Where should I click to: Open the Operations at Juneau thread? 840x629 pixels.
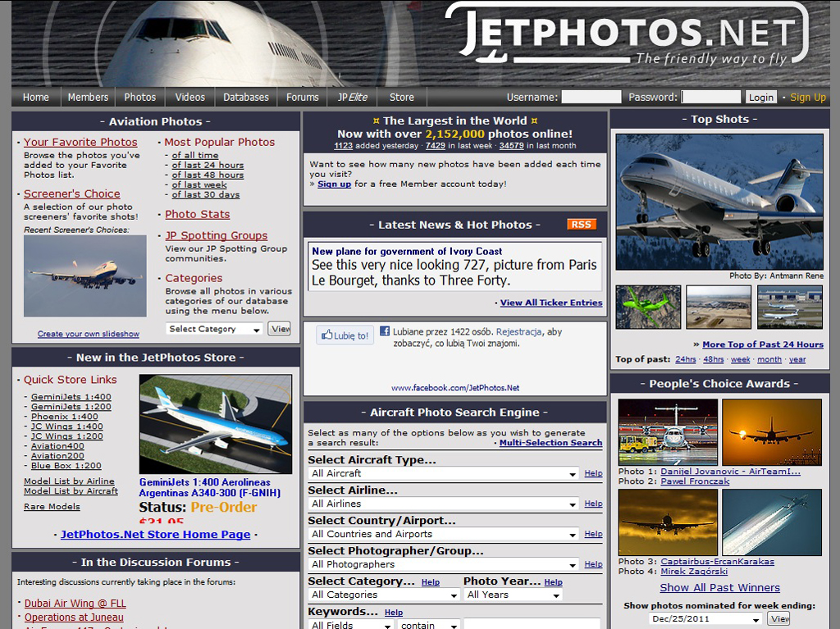click(x=74, y=618)
